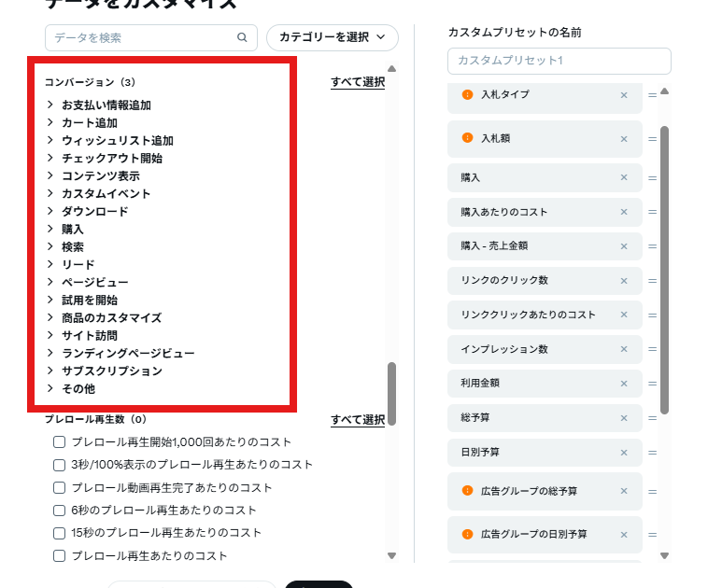Check プレロール再生開始1,000回あたりのコスト checkbox
The image size is (722, 588).
59,442
